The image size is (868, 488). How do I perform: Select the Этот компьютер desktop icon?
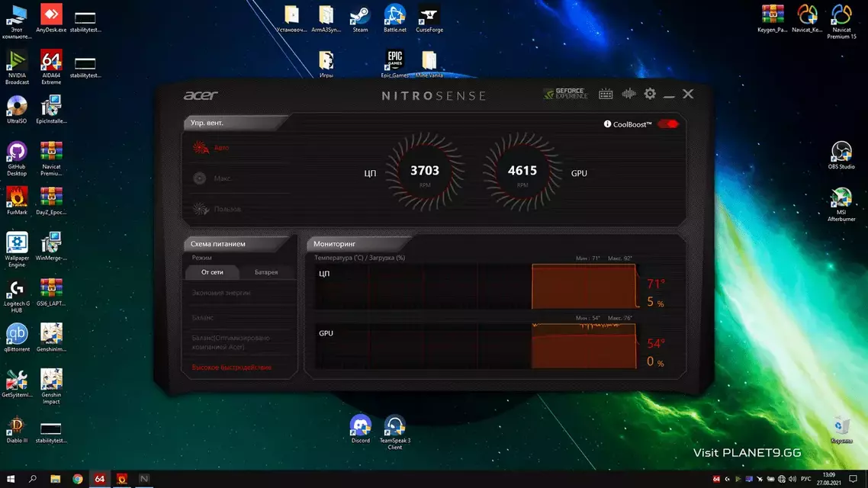17,22
